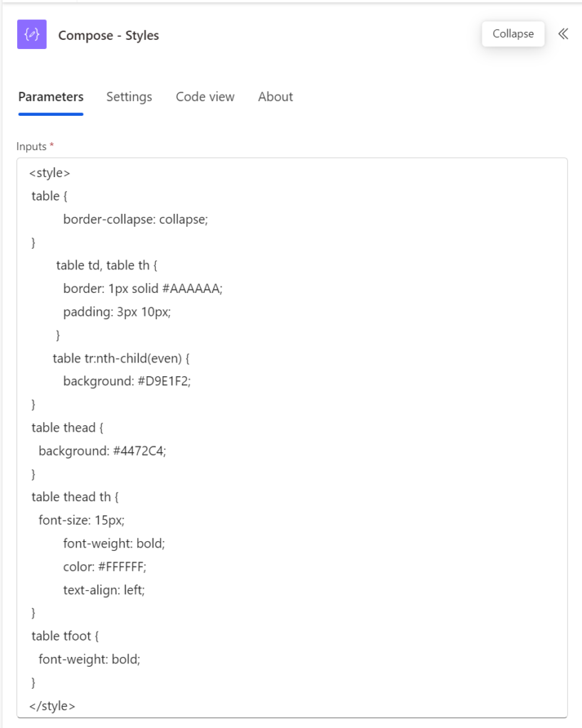582x728 pixels.
Task: Click the required Inputs label
Action: (x=31, y=146)
